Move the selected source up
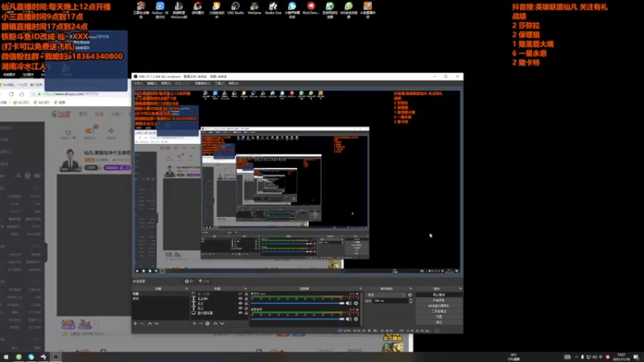This screenshot has width=644, height=362. pos(215,323)
